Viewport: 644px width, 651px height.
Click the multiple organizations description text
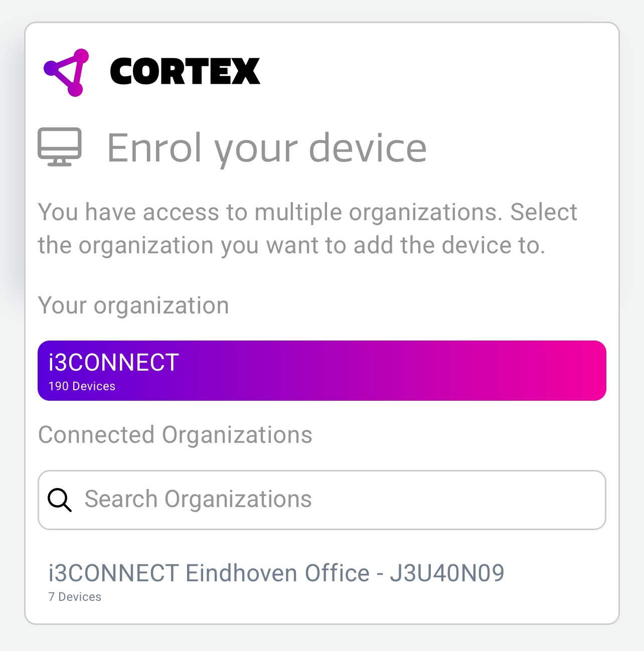click(x=307, y=228)
